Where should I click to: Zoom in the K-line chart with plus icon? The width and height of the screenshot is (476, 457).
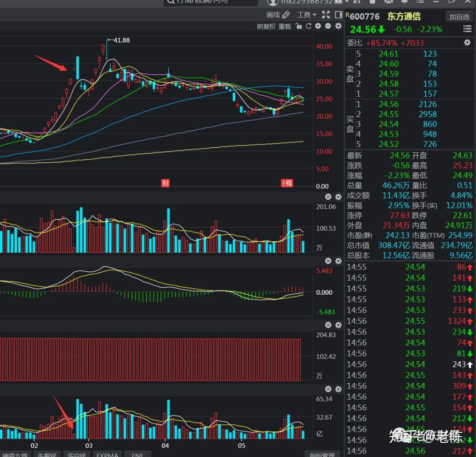click(x=318, y=26)
